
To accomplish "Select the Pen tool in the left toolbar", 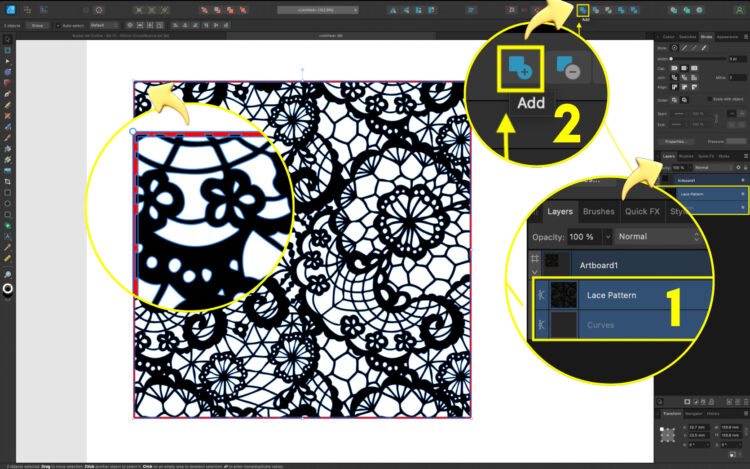I will [x=7, y=82].
